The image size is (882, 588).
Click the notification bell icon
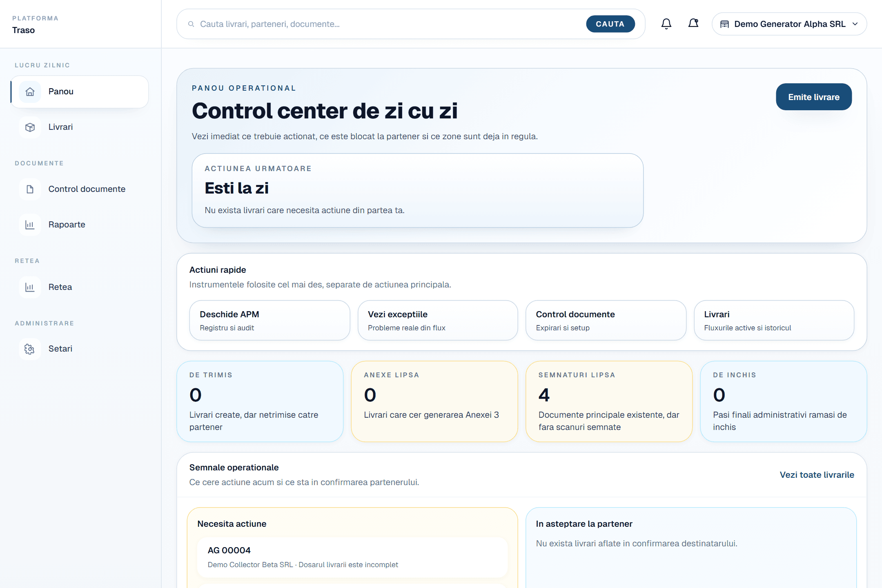[666, 24]
